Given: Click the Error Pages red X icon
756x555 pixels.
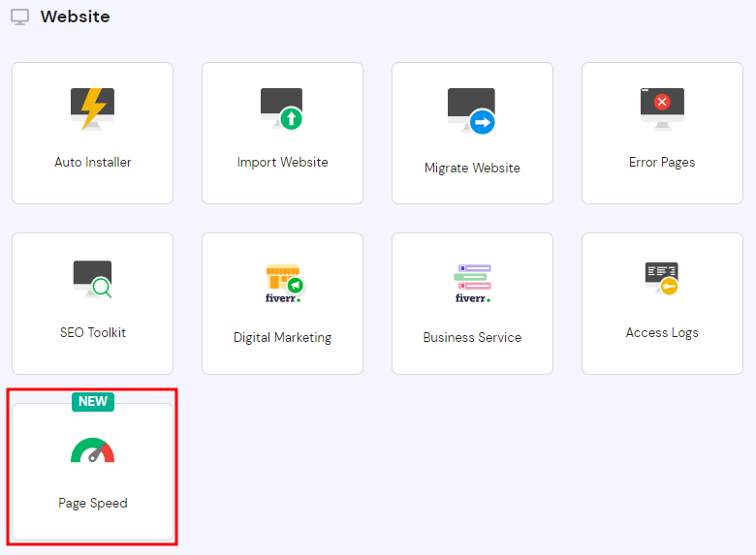Looking at the screenshot, I should [662, 103].
